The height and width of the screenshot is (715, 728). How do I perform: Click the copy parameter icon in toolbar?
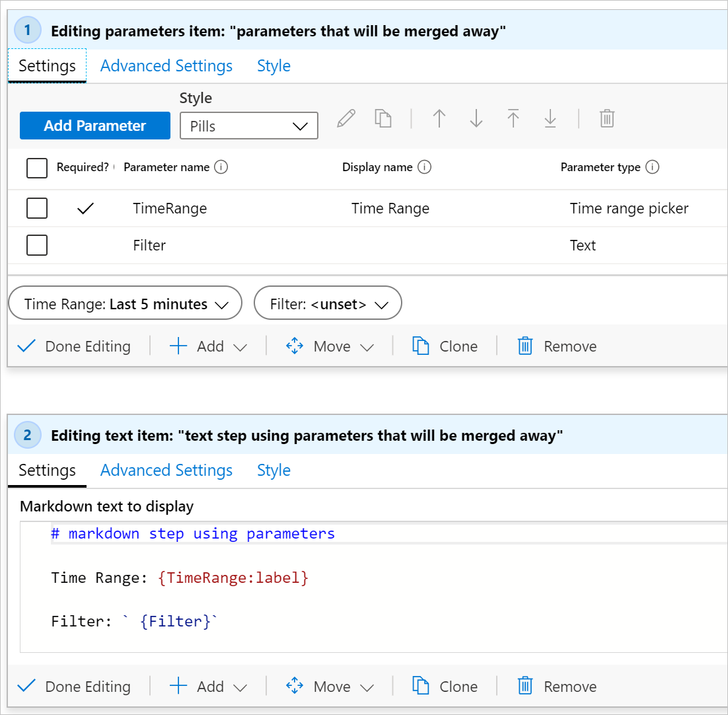point(383,119)
